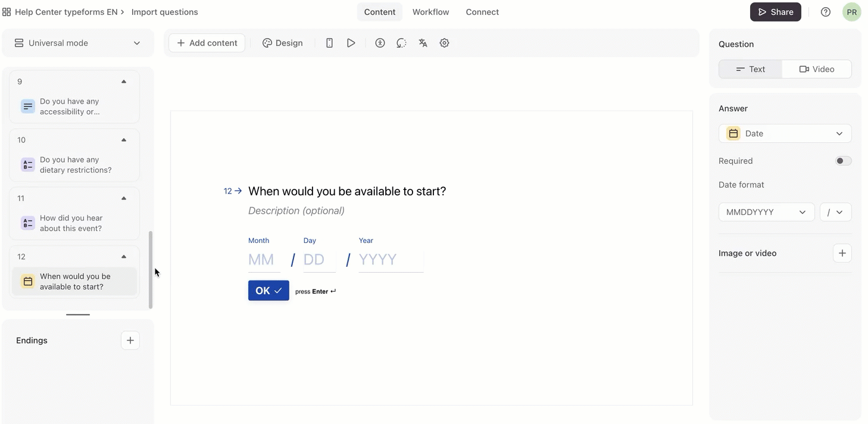This screenshot has height=424, width=868.
Task: Open the Connect tab
Action: [482, 12]
